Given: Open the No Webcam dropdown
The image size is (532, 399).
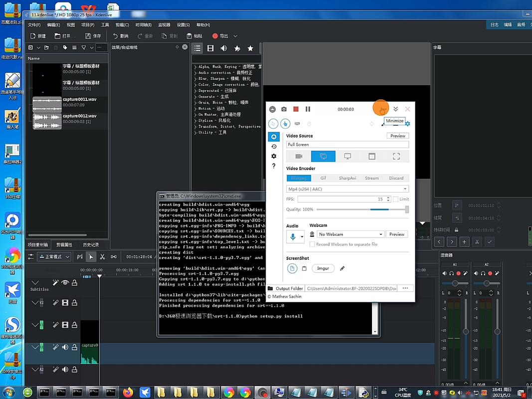Looking at the screenshot, I should tap(351, 234).
